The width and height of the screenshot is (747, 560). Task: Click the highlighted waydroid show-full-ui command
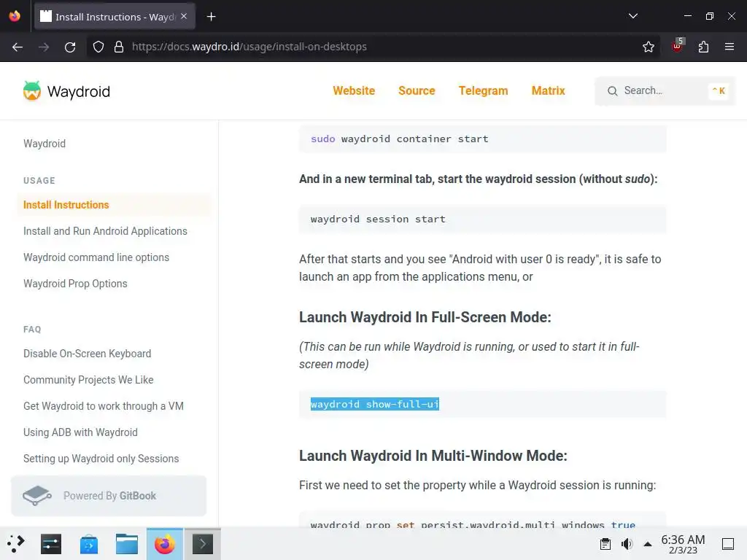pyautogui.click(x=374, y=404)
